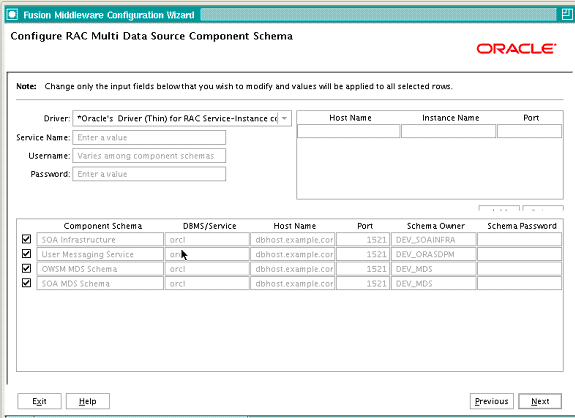Click port 1521 cell in SOA Infrastructure row

pos(363,239)
